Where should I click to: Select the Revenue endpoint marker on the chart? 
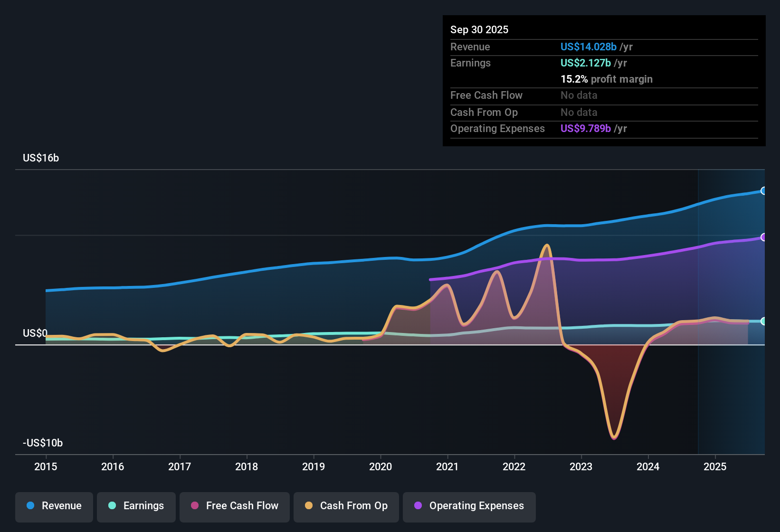(764, 191)
